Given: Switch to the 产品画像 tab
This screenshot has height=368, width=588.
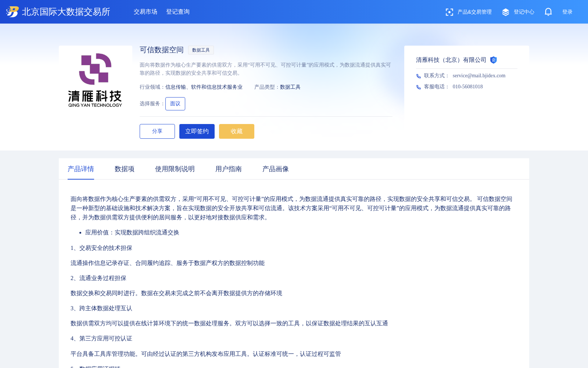Looking at the screenshot, I should (276, 169).
